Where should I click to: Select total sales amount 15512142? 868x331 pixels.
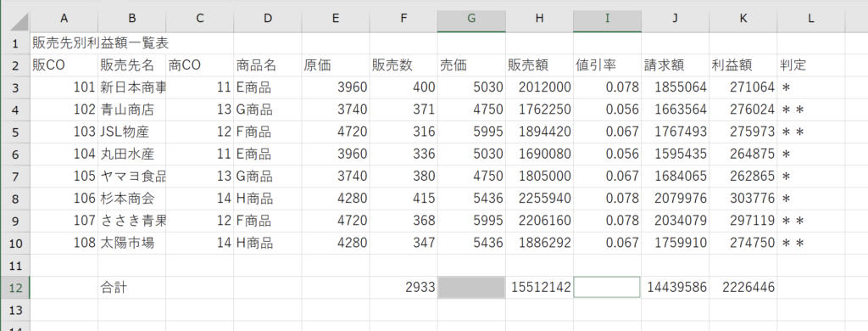point(539,287)
